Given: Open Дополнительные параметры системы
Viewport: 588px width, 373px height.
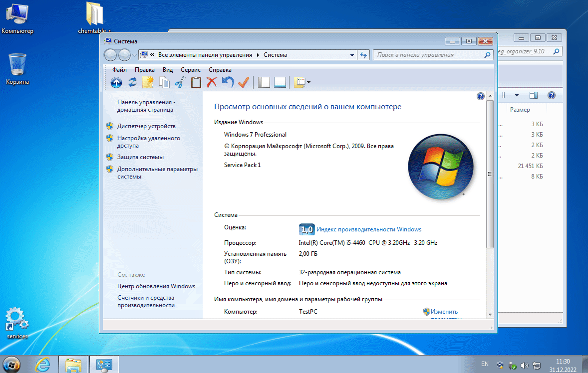Looking at the screenshot, I should (x=157, y=173).
